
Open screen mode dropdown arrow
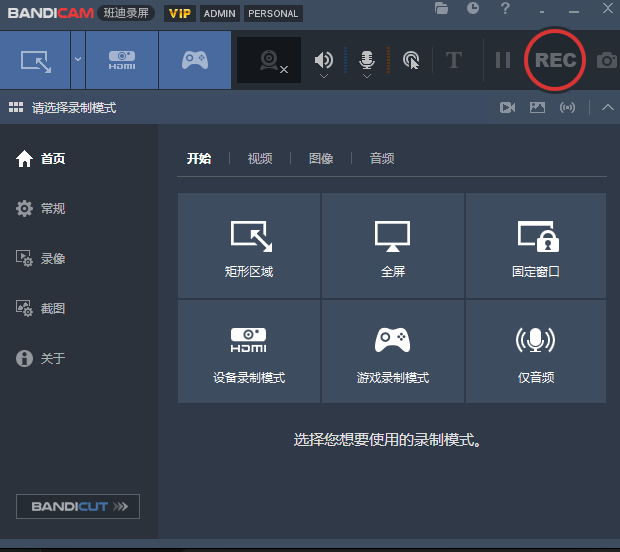78,60
